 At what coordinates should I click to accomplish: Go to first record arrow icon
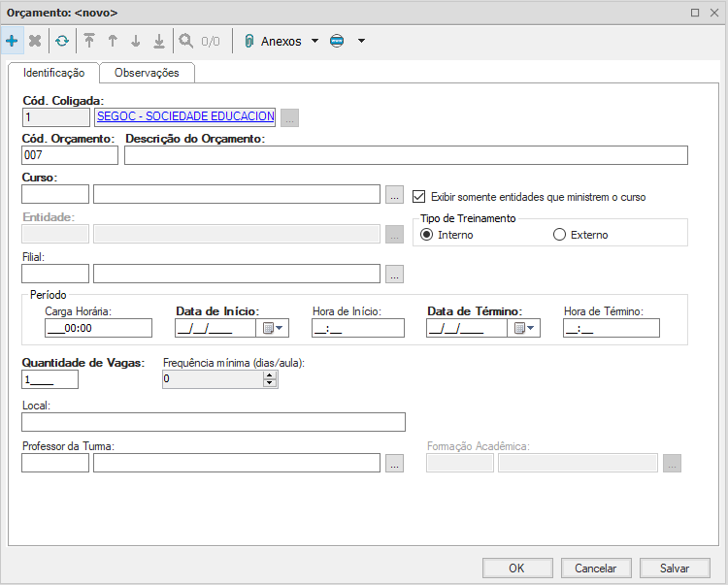click(x=89, y=41)
